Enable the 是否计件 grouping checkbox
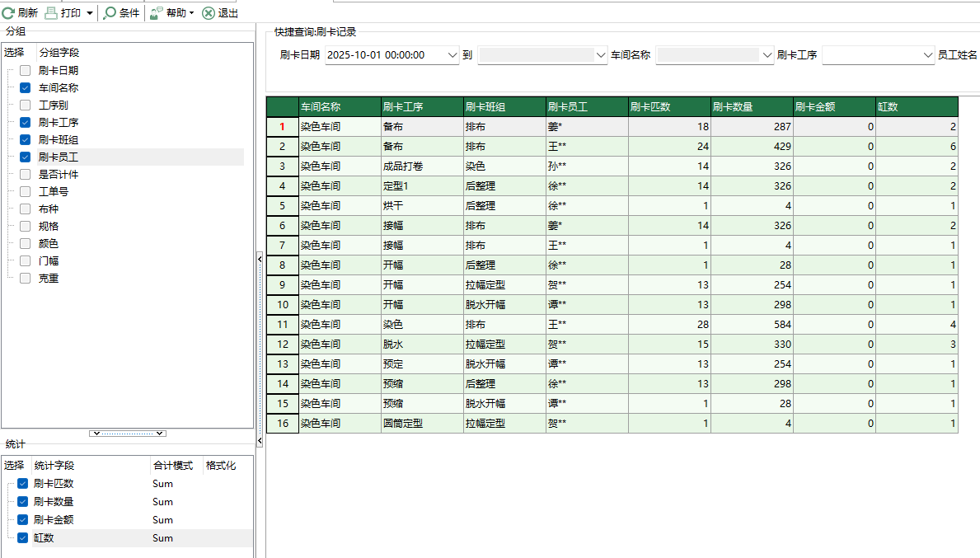This screenshot has width=980, height=558. (x=24, y=174)
